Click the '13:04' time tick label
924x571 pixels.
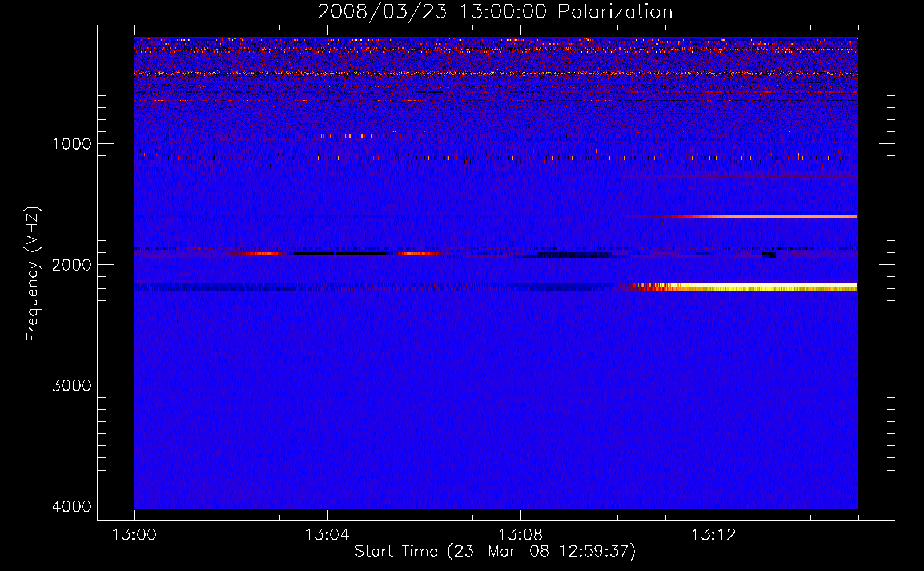click(x=327, y=534)
